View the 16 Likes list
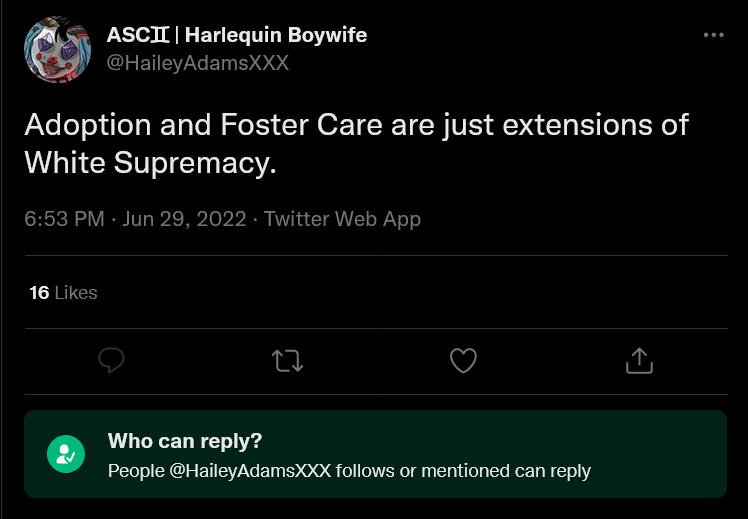The width and height of the screenshot is (748, 519). coord(63,292)
